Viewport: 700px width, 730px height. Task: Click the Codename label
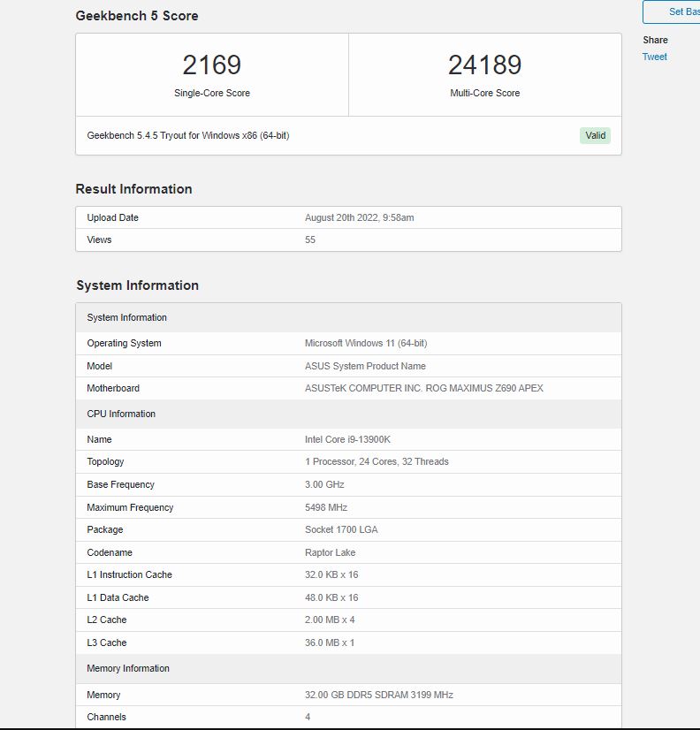(x=110, y=552)
